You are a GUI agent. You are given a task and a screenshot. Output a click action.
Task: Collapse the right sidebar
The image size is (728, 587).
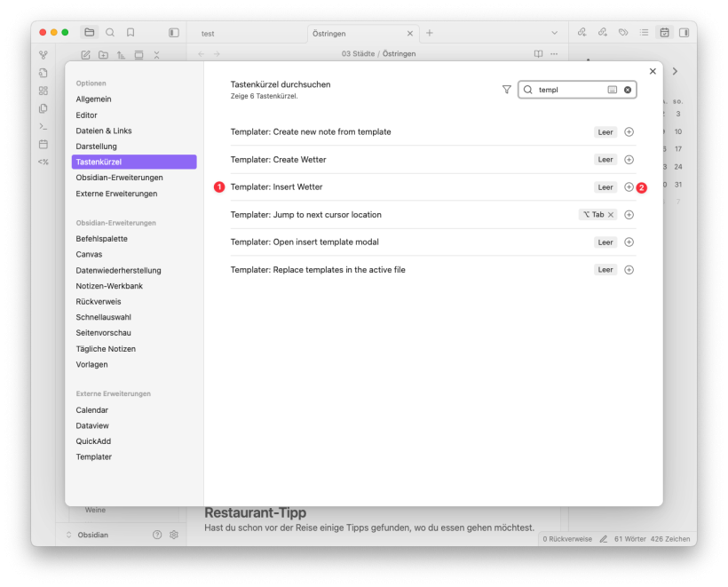[x=684, y=33]
